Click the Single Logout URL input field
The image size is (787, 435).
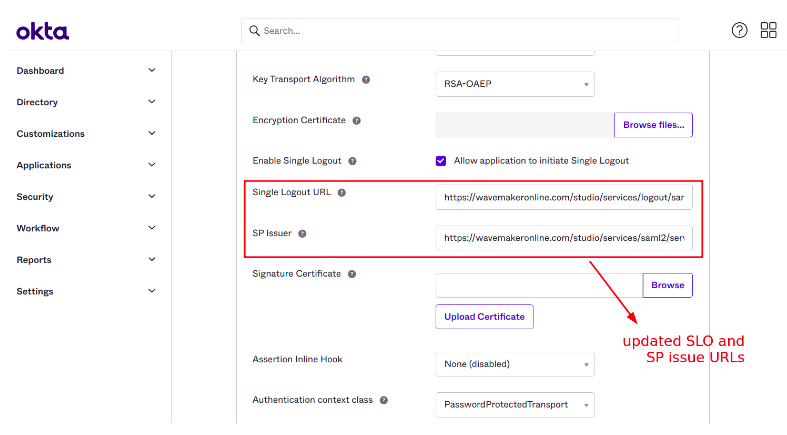click(x=563, y=198)
